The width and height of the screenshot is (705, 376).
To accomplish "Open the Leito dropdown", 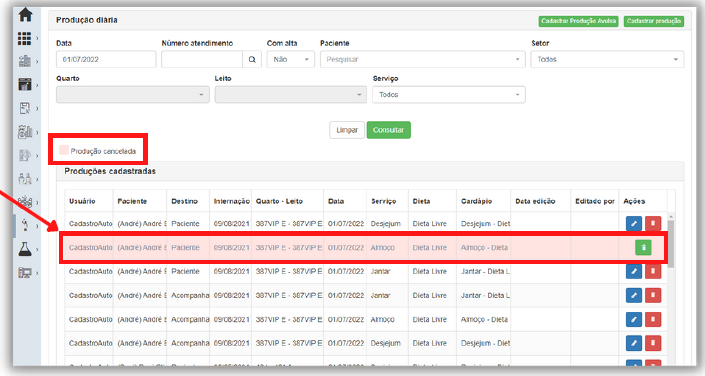I will click(x=290, y=94).
